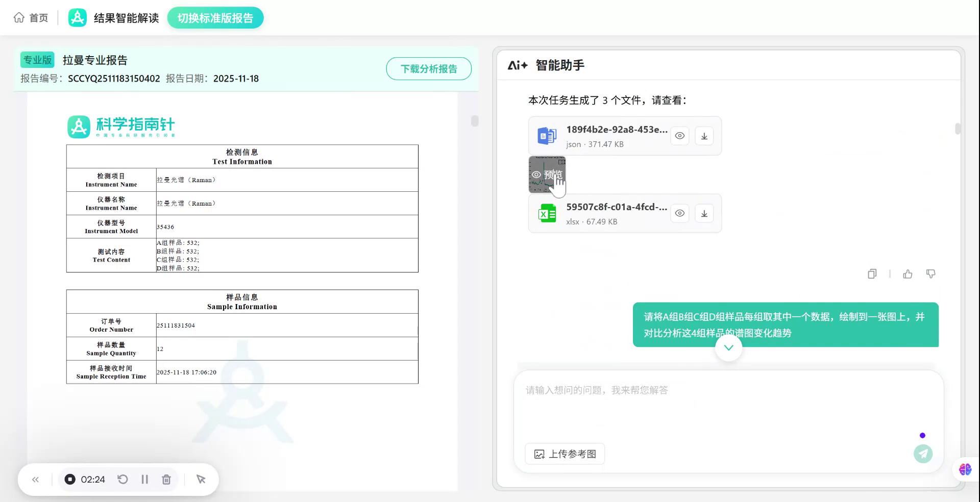The width and height of the screenshot is (980, 502).
Task: Click the 科学指南针 app logo icon
Action: point(78,17)
